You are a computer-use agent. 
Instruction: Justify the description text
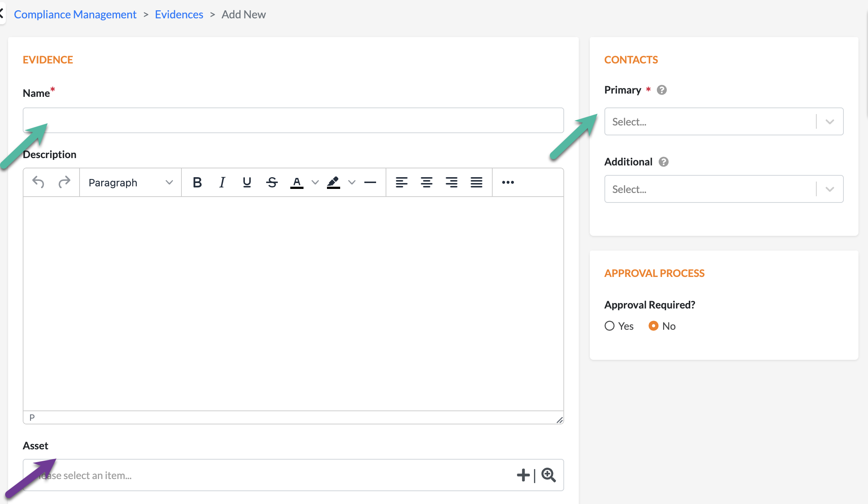point(476,182)
